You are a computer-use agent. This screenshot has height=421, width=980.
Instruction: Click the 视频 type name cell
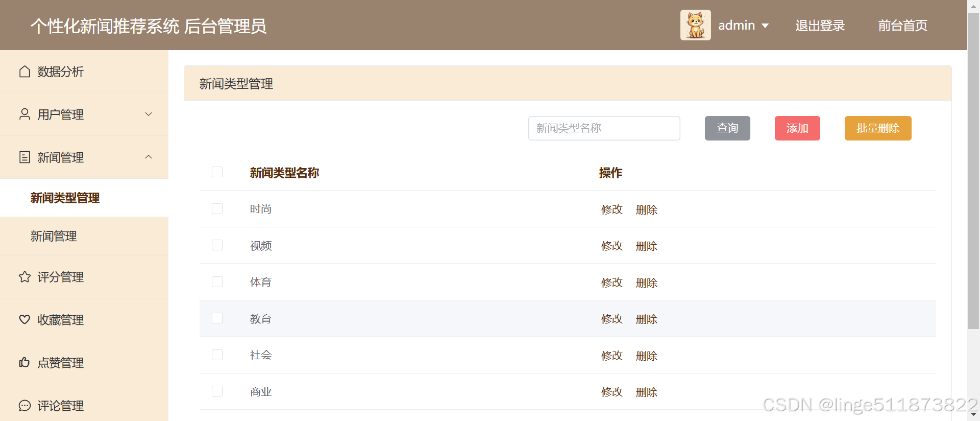(x=261, y=246)
